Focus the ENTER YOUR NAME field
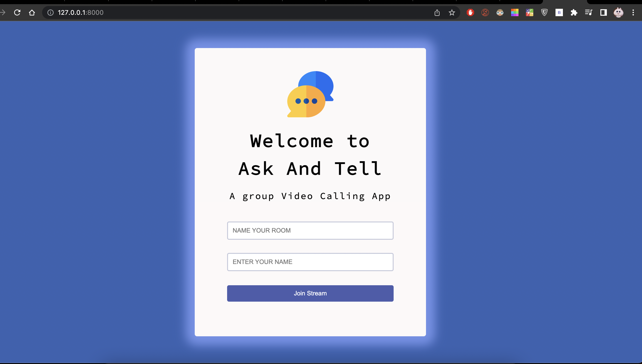The image size is (642, 364). tap(310, 262)
